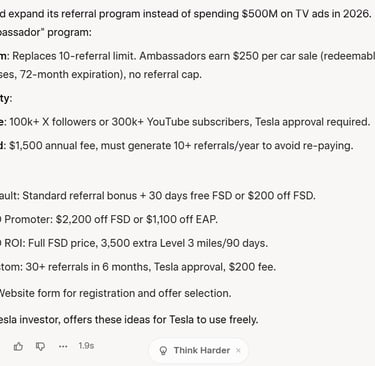This screenshot has height=366, width=375.
Task: Open the three-dot more options menu
Action: point(63,346)
